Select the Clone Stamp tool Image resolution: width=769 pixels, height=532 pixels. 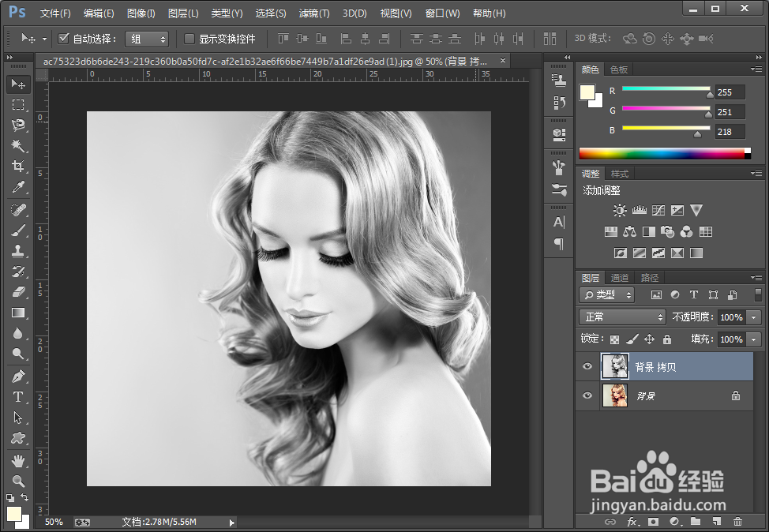pyautogui.click(x=18, y=251)
